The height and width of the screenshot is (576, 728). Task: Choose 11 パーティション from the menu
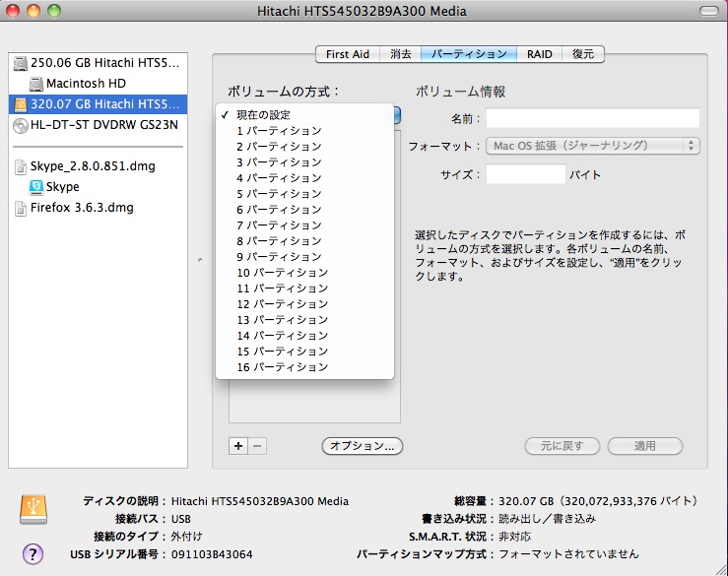pos(305,288)
